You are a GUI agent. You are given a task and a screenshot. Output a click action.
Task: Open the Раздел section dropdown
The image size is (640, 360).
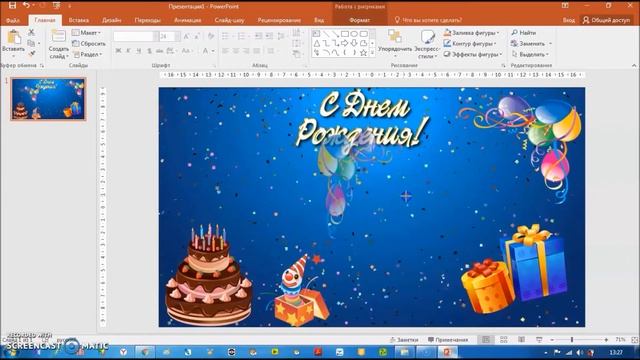[x=87, y=54]
